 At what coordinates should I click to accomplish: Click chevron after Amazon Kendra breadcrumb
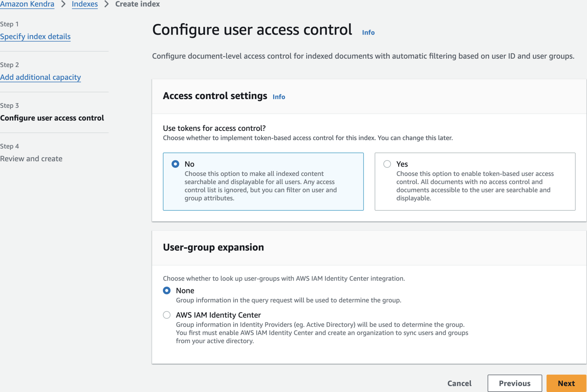coord(63,4)
